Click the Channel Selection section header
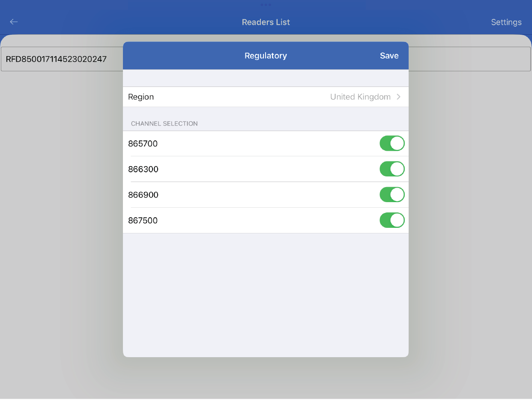The width and height of the screenshot is (532, 400). coord(164,123)
